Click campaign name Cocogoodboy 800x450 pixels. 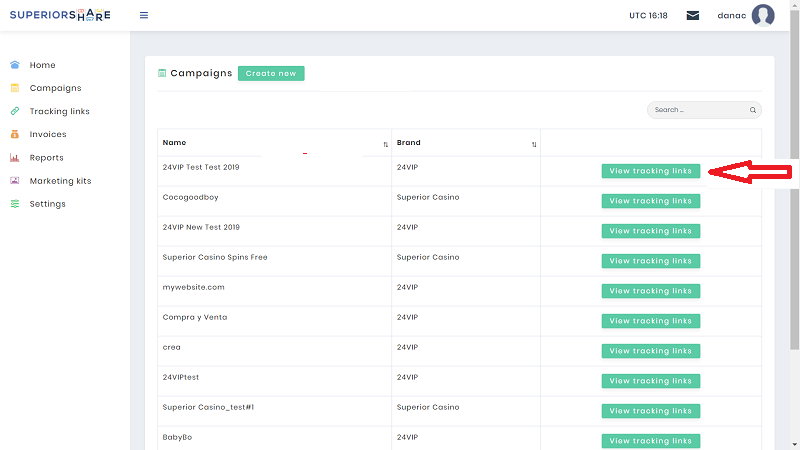(190, 197)
